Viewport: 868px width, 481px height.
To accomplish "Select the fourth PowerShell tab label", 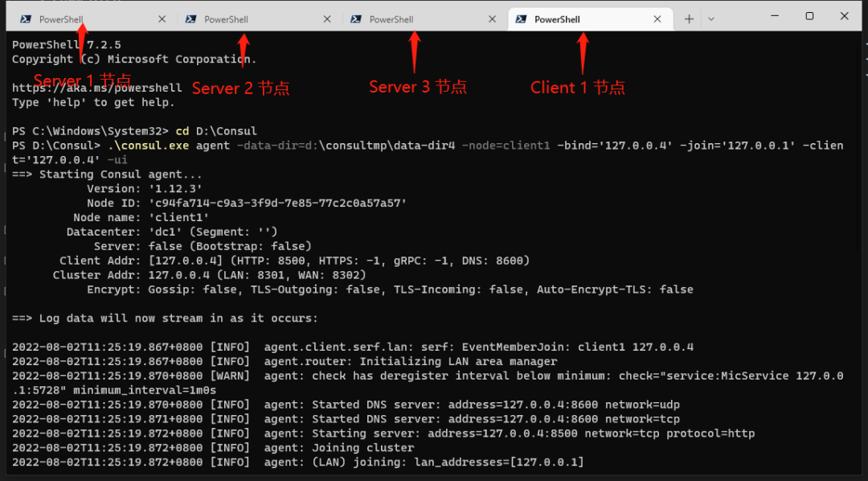I will tap(557, 19).
